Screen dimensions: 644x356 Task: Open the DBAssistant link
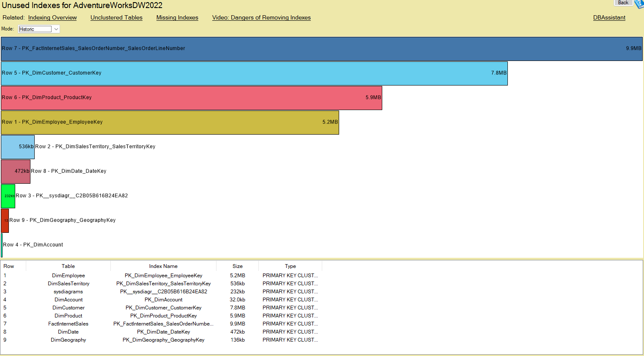click(x=609, y=17)
